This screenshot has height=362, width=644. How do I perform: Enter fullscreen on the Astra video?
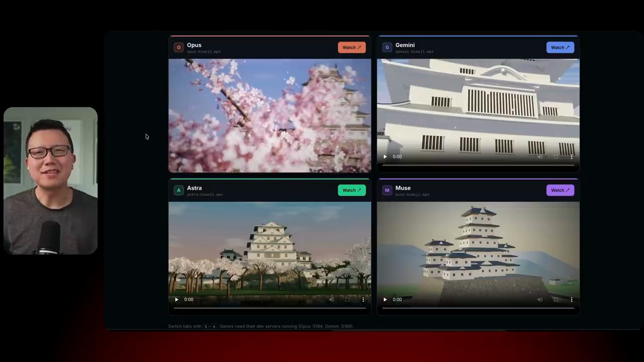pyautogui.click(x=347, y=299)
